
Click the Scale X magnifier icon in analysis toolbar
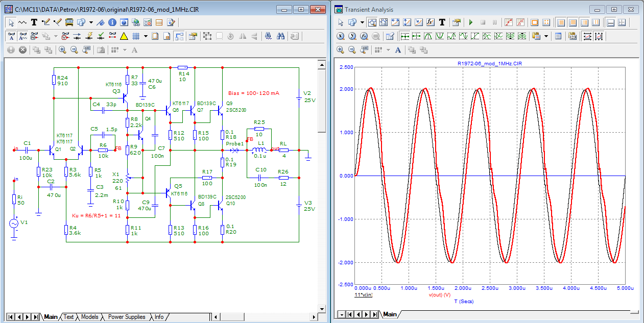click(341, 36)
